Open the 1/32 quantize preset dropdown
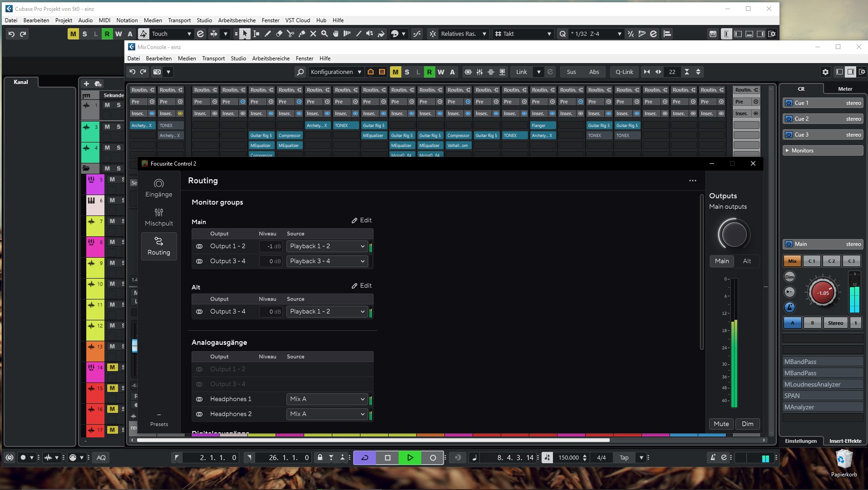 596,34
